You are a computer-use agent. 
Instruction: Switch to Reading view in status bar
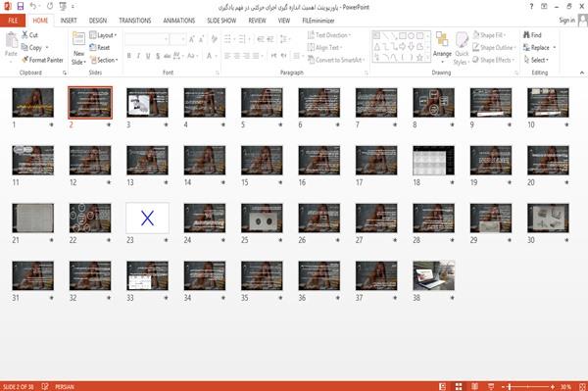tap(474, 386)
